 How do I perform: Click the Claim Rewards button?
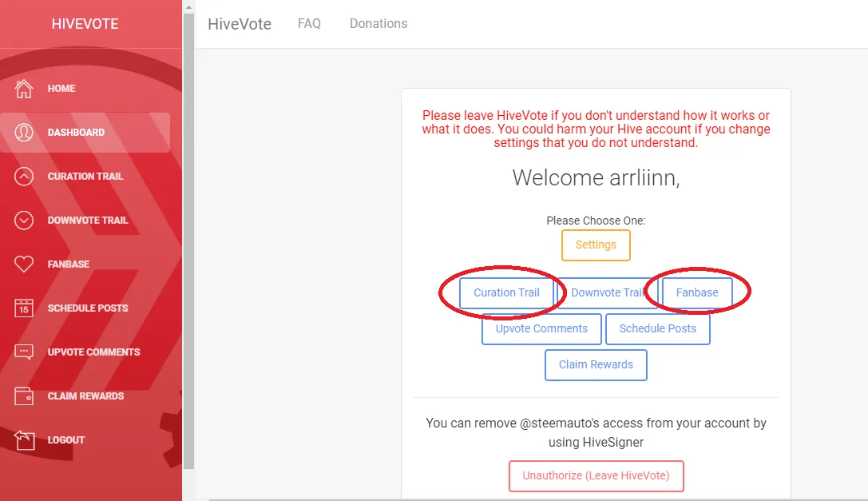[596, 364]
